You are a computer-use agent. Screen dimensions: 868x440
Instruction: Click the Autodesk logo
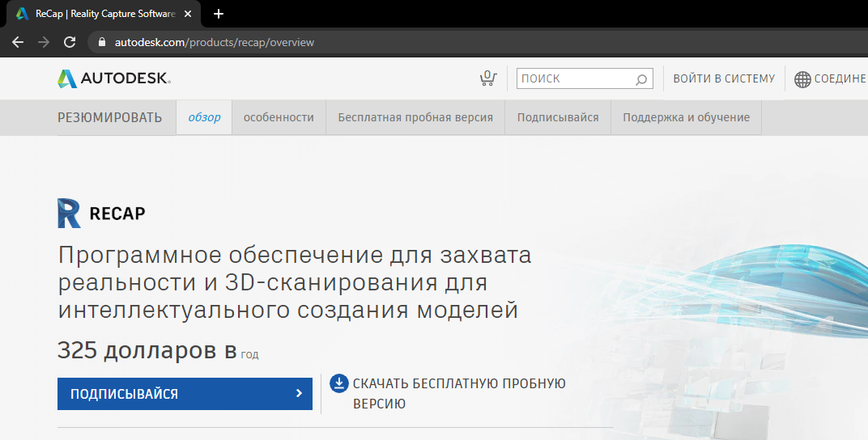[x=114, y=78]
